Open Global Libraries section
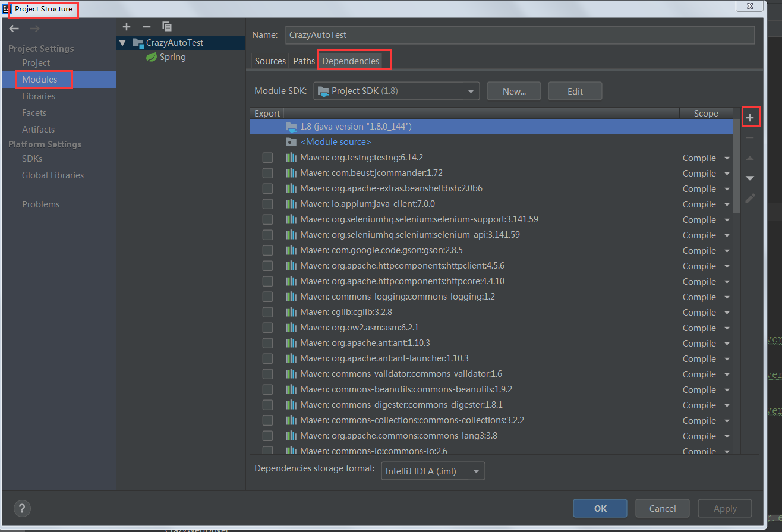Screen dimensions: 782x532 click(x=53, y=175)
